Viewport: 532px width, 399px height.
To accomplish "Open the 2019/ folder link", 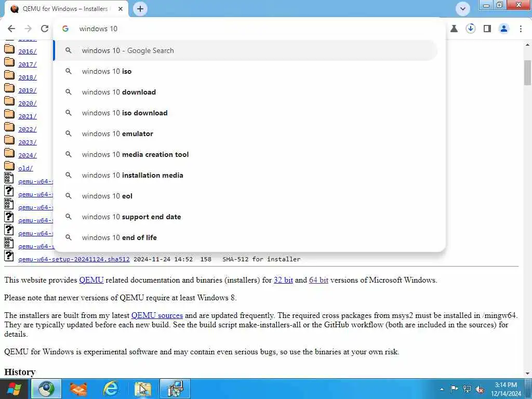I will (x=28, y=90).
